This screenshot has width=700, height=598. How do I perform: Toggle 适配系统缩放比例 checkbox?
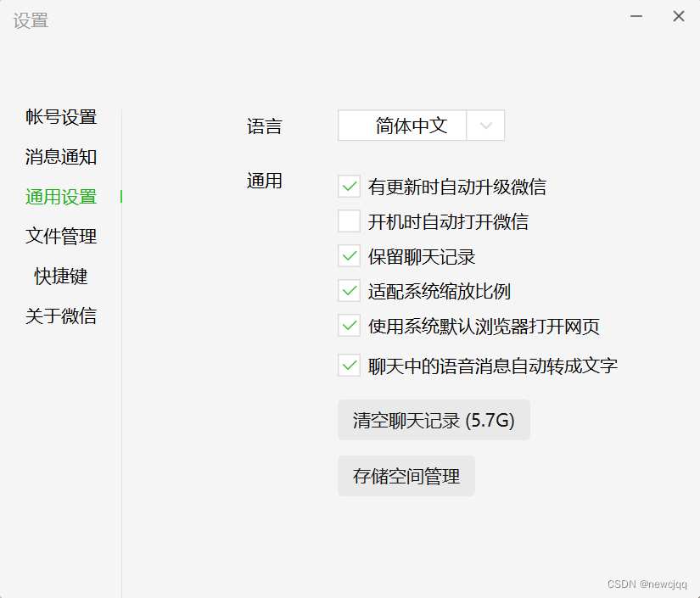pyautogui.click(x=349, y=291)
